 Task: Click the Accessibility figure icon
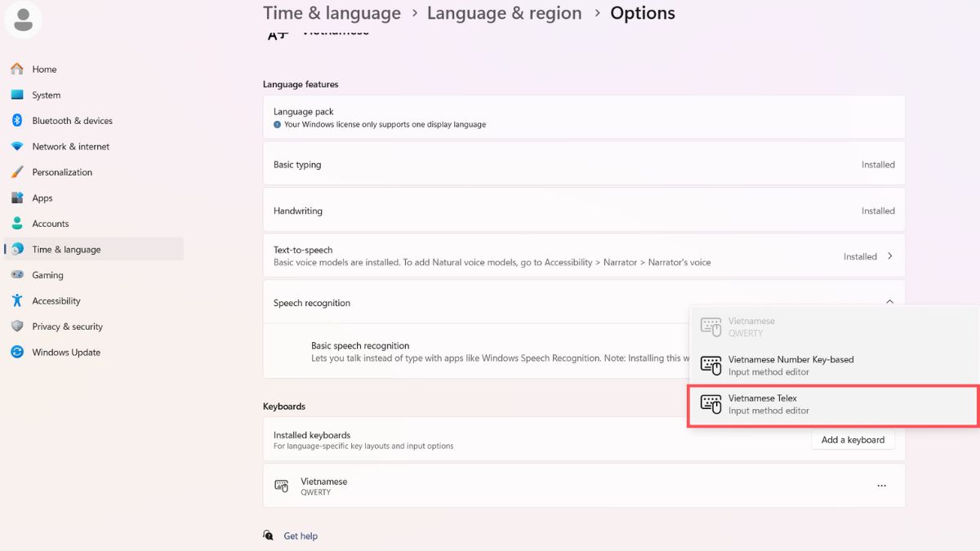pyautogui.click(x=17, y=300)
